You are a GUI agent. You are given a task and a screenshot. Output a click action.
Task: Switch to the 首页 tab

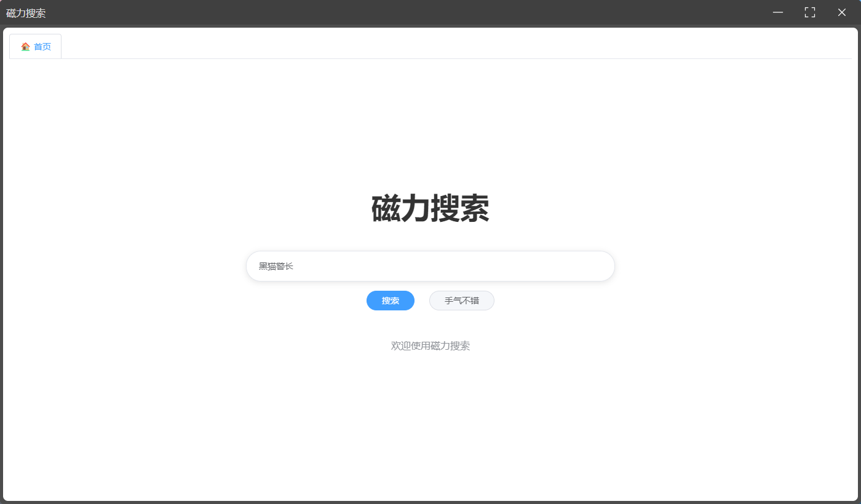(x=36, y=47)
